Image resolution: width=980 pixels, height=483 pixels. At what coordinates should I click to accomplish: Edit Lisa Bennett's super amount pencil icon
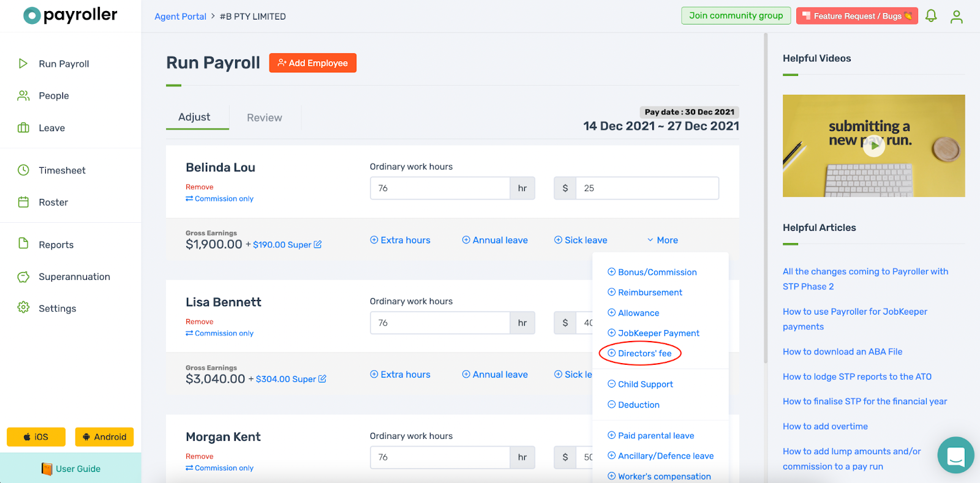tap(322, 379)
